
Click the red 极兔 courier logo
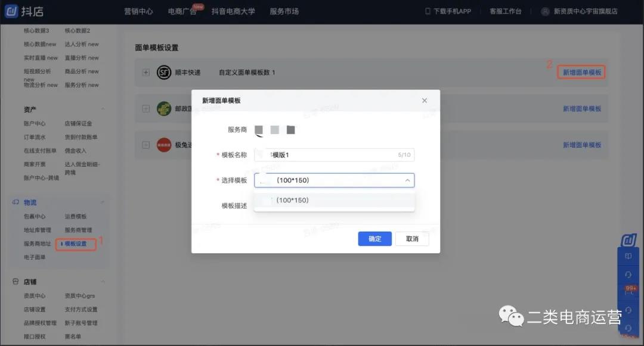coord(164,145)
